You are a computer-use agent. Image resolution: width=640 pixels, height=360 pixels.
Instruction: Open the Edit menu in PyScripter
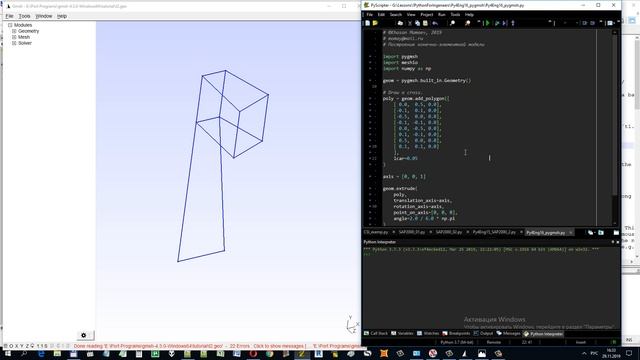point(381,15)
